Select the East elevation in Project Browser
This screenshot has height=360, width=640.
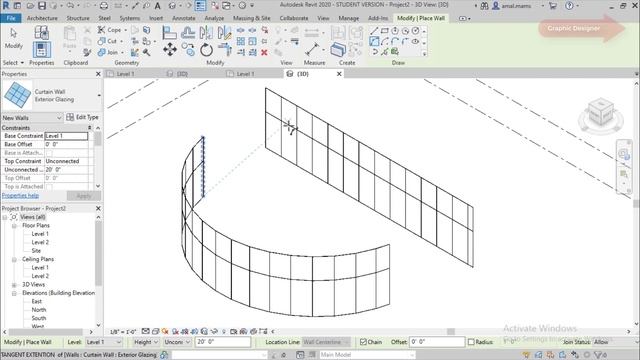[x=37, y=302]
